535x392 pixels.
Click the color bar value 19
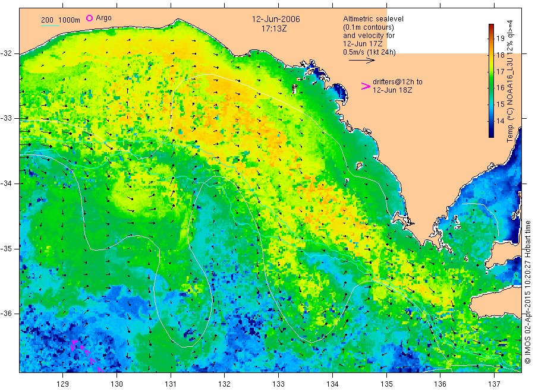[x=500, y=39]
